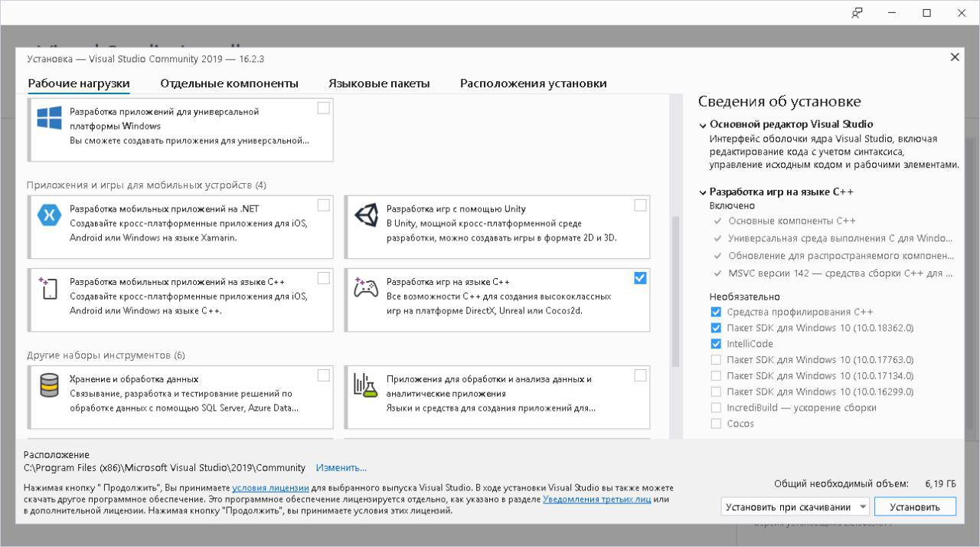
Task: Uncheck the C++ game development workload
Action: pos(641,278)
